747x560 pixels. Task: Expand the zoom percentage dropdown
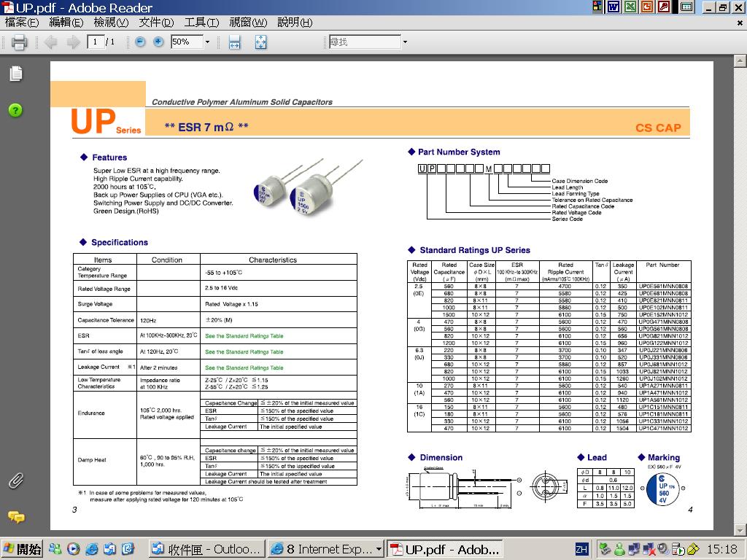pos(207,42)
